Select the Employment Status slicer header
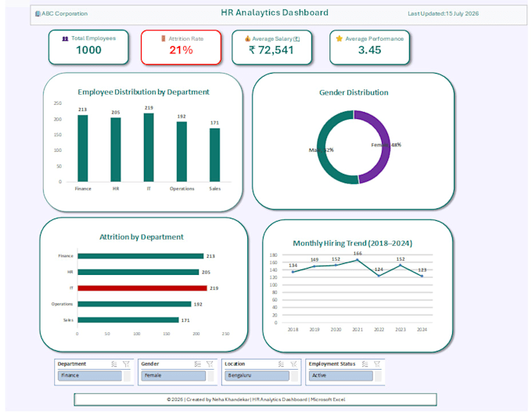Image resolution: width=532 pixels, height=412 pixels. click(x=332, y=364)
